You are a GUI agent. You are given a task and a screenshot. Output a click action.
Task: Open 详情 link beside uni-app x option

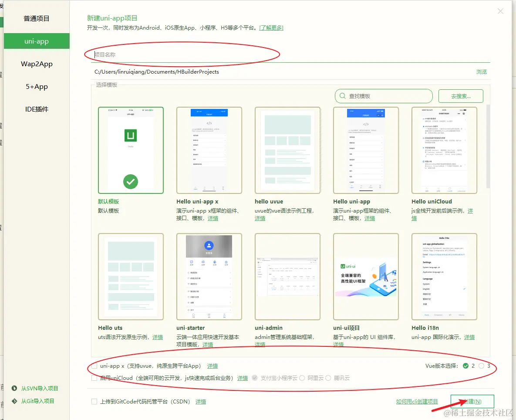pos(212,366)
